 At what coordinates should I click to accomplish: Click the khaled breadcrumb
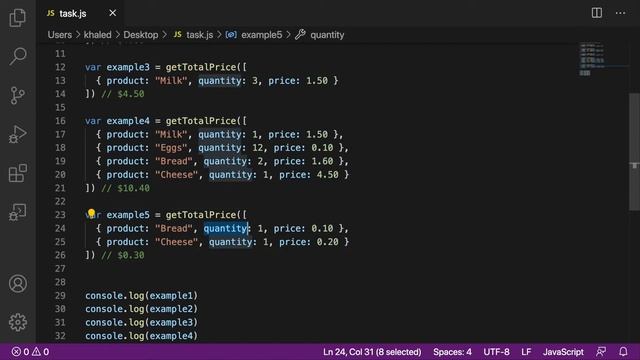click(x=98, y=35)
